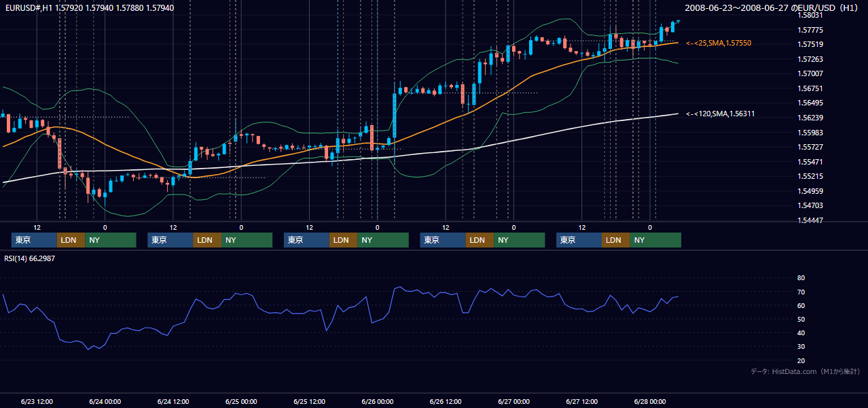Click price axis label 1.58031
This screenshot has height=408, width=868.
(x=810, y=15)
